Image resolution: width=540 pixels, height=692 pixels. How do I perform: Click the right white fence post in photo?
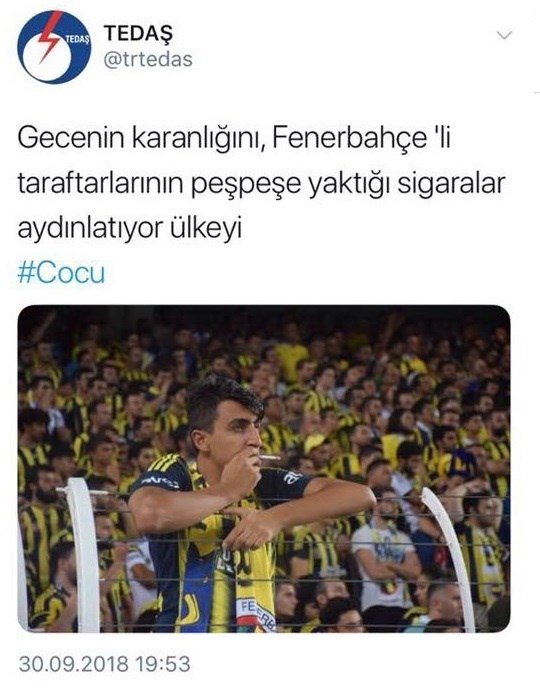pyautogui.click(x=449, y=558)
